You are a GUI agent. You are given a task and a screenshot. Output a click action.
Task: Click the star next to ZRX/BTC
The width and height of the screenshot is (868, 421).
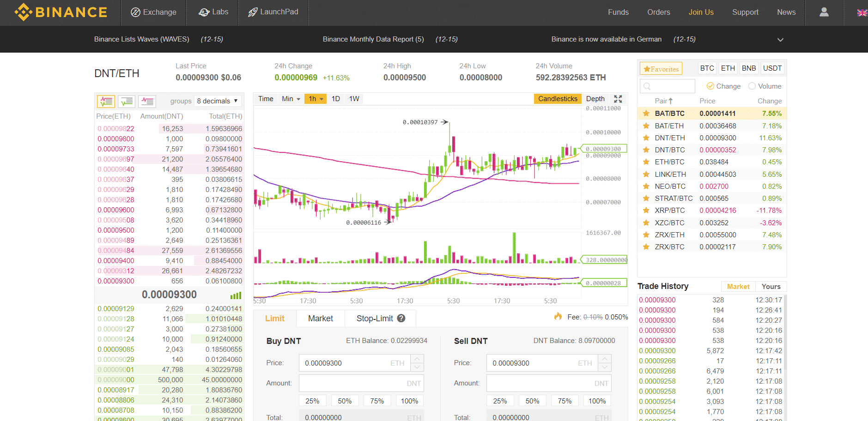(646, 247)
